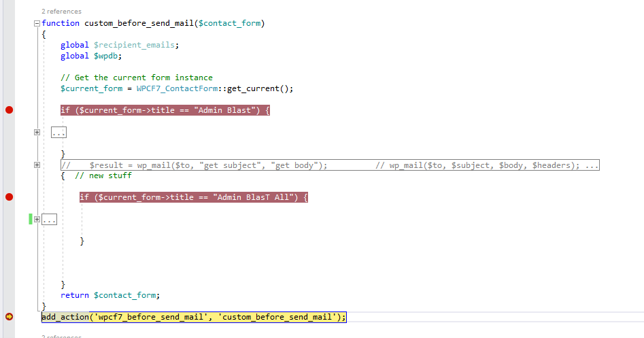
Task: Expand the collapsed block under the "Admin Blast" if
Action: pos(37,132)
